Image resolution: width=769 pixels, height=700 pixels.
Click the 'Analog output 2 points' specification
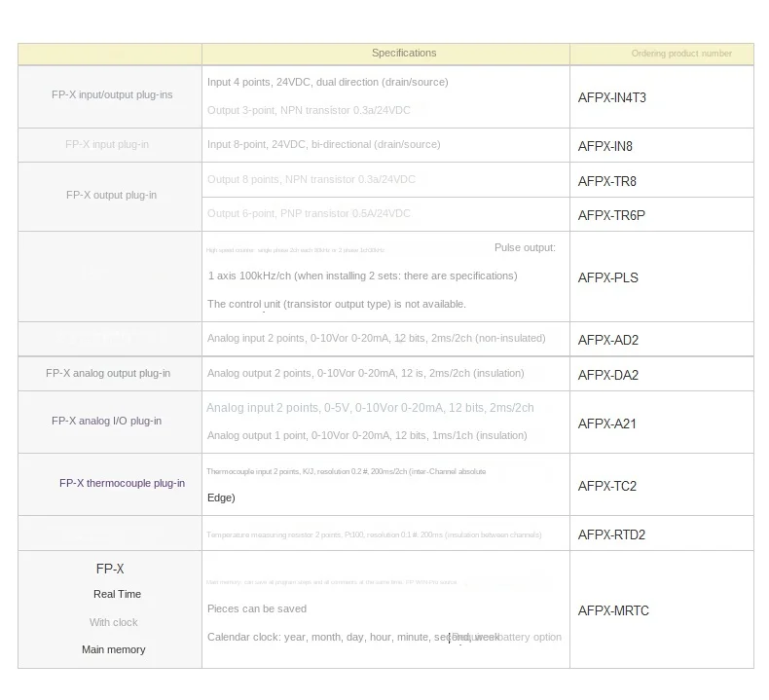(x=365, y=373)
